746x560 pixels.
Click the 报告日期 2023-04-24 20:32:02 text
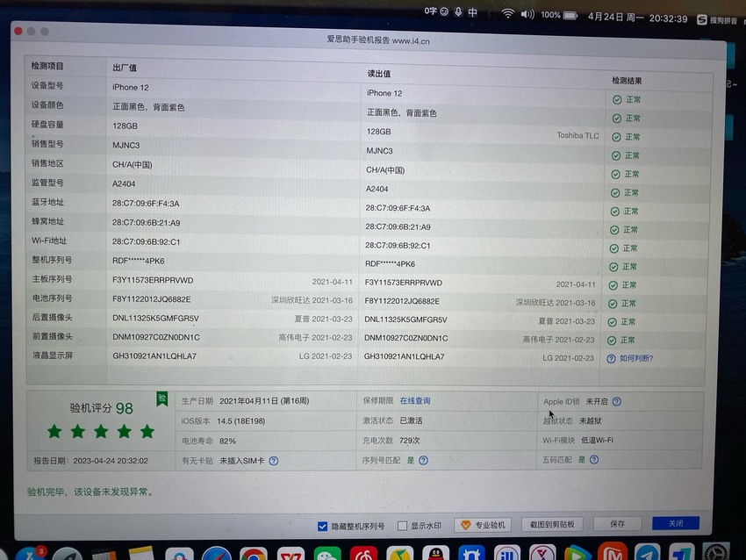click(90, 461)
